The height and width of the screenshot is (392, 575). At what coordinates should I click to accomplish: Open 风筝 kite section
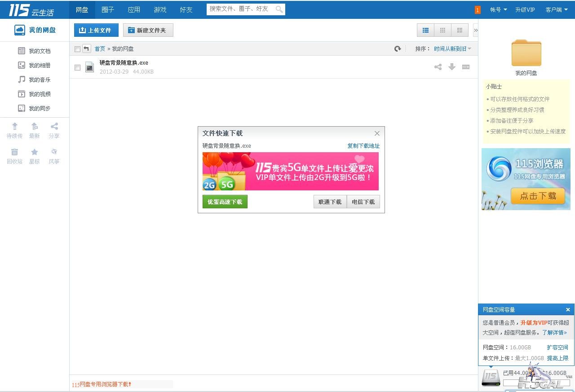click(x=54, y=156)
